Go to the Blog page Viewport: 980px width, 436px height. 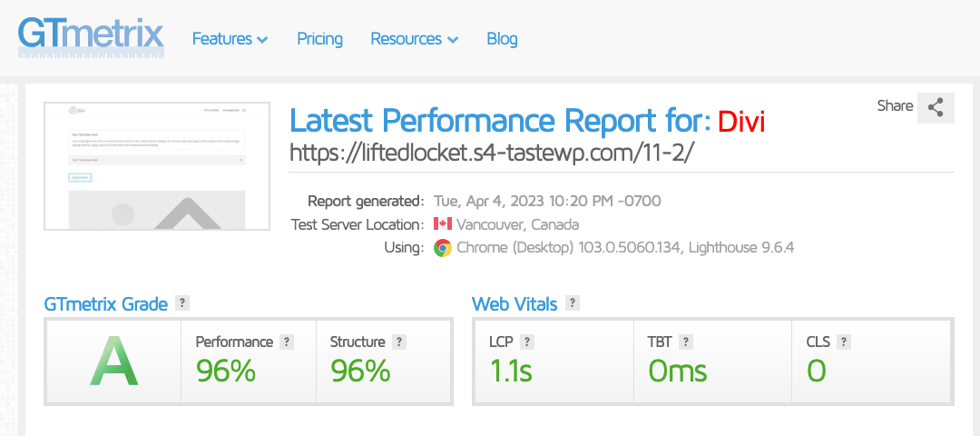point(502,39)
